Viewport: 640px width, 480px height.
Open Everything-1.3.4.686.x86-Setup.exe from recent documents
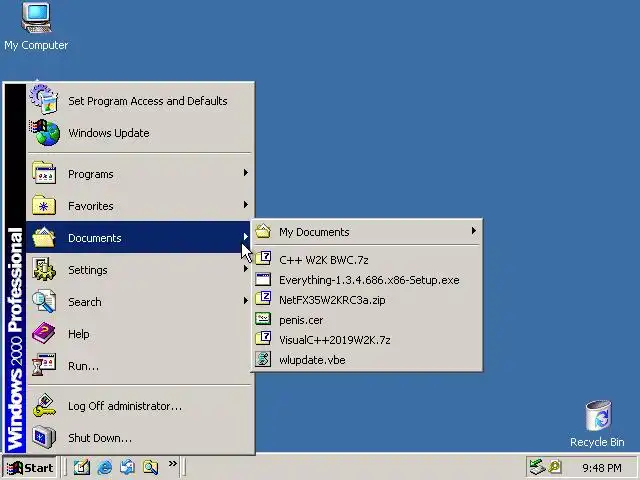point(367,280)
